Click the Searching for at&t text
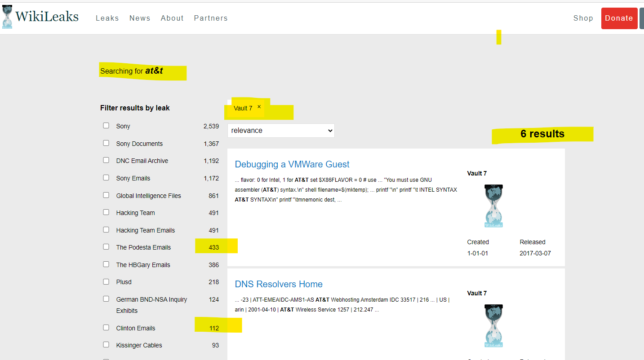This screenshot has width=644, height=360. pos(132,71)
